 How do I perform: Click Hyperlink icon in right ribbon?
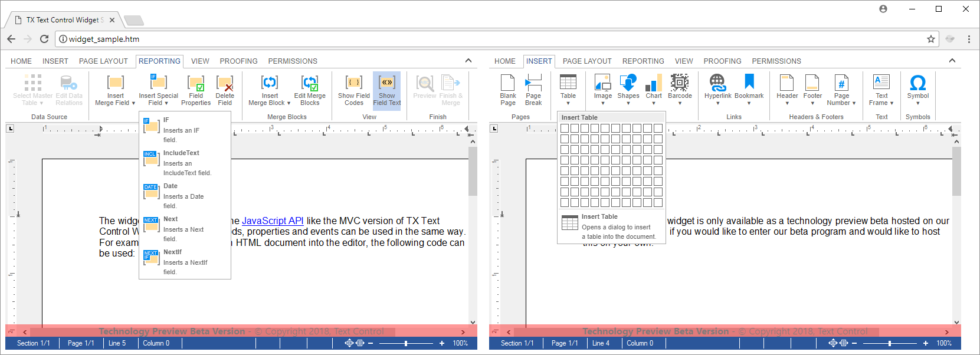tap(717, 82)
